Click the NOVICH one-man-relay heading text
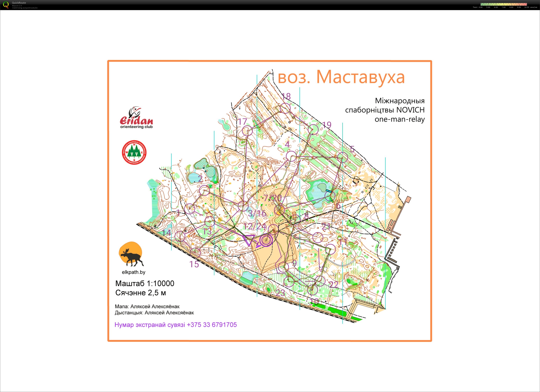The height and width of the screenshot is (392, 540). point(385,110)
